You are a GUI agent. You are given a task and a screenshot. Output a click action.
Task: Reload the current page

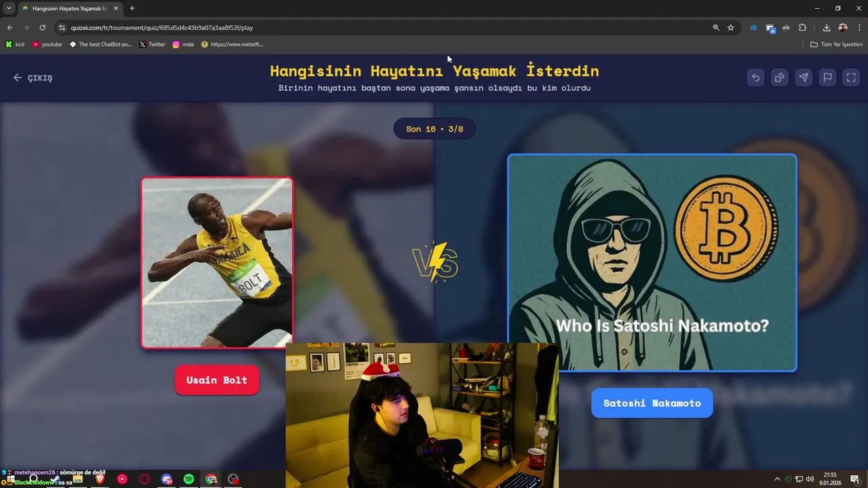click(x=42, y=28)
